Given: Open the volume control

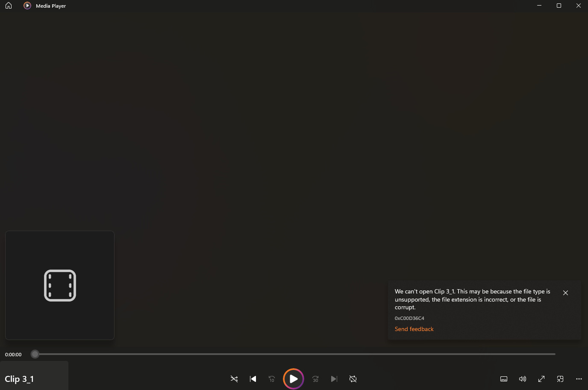Looking at the screenshot, I should 523,379.
